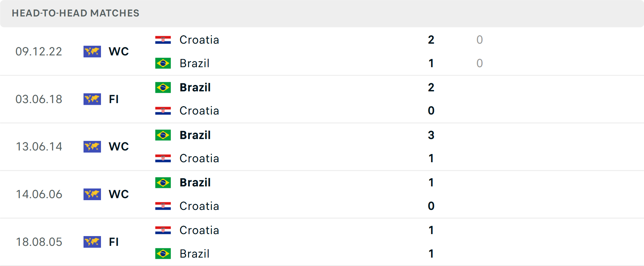
Task: Click the Brazil flag icon in the 09.12.22 match
Action: pos(163,63)
